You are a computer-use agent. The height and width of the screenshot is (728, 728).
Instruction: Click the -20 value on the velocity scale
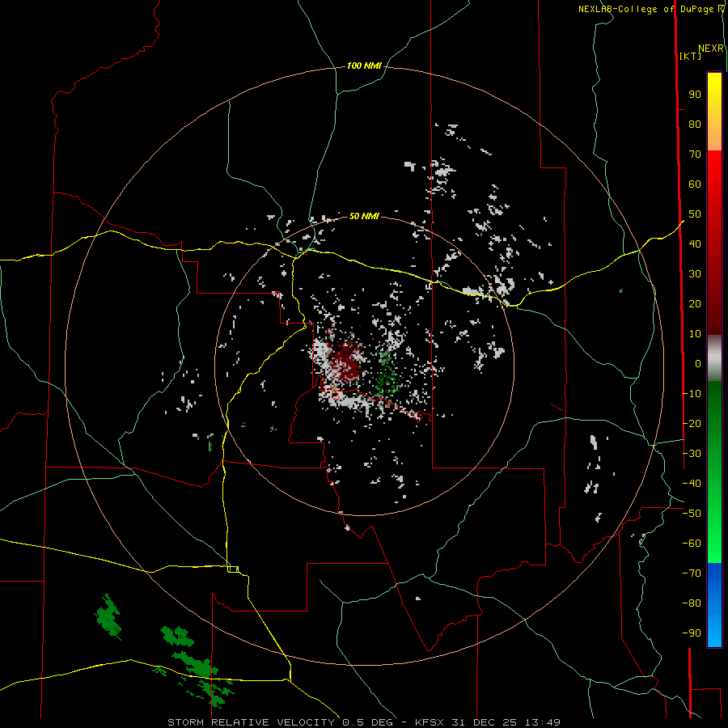[692, 424]
